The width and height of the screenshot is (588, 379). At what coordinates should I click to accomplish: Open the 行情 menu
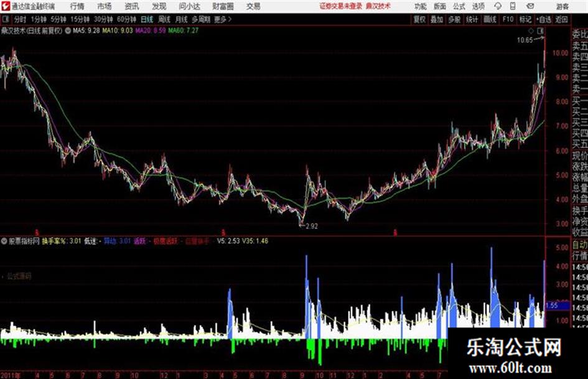click(x=77, y=6)
